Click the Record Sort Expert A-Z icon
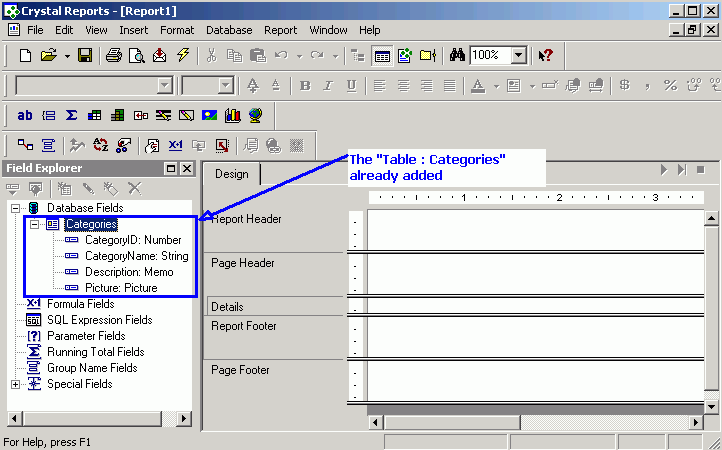Viewport: 722px width, 450px height. click(x=100, y=146)
